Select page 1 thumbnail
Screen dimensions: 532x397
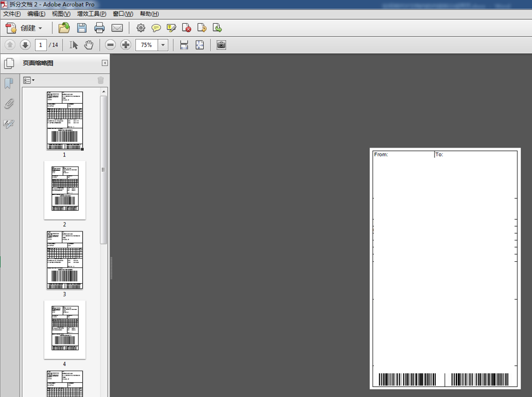[x=65, y=121]
